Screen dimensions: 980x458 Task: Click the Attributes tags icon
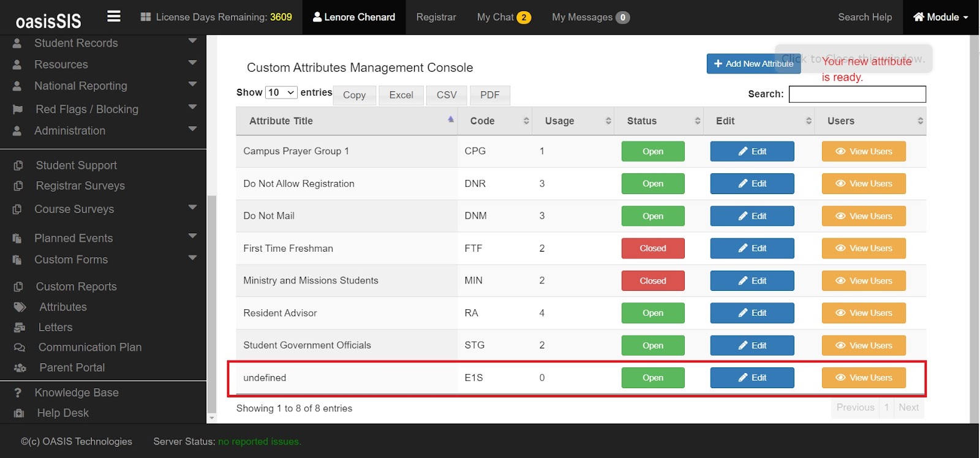[20, 307]
